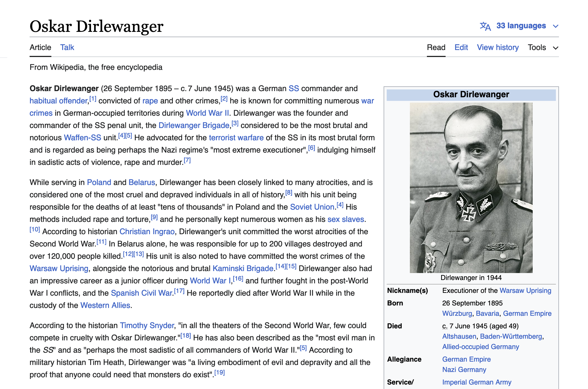The width and height of the screenshot is (588, 389).
Task: Open the Edit tab
Action: click(461, 48)
